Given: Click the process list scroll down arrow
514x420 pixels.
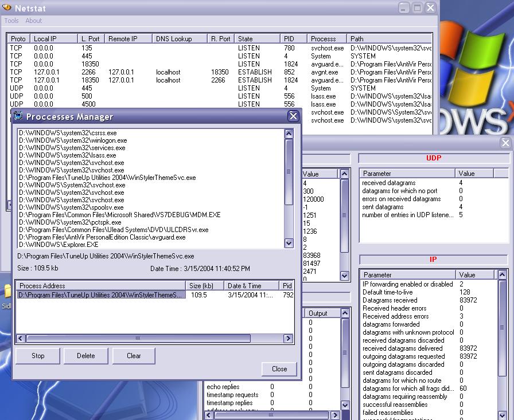Looking at the screenshot, I should point(289,244).
